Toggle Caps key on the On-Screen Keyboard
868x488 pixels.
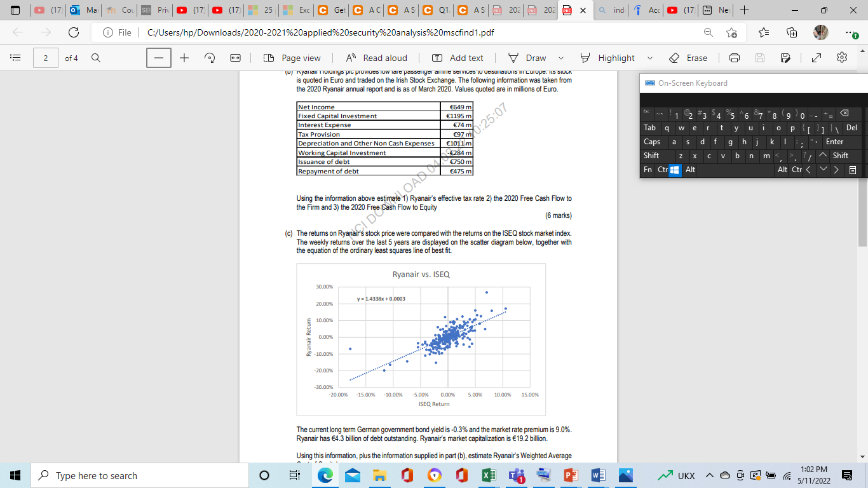point(652,142)
